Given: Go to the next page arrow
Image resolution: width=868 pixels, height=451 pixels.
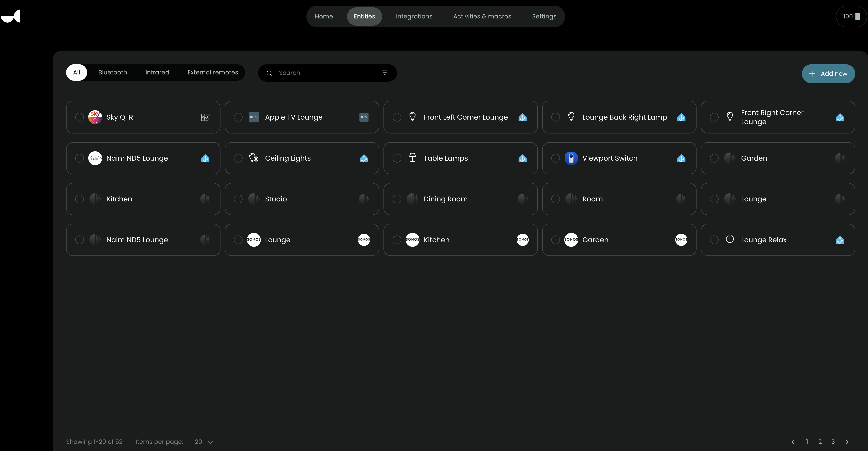Looking at the screenshot, I should pyautogui.click(x=846, y=442).
